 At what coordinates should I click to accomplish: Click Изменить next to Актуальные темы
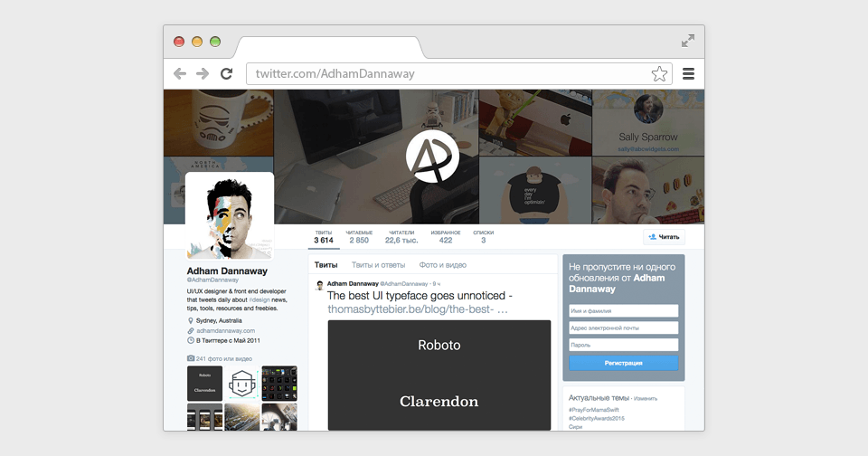(x=646, y=398)
